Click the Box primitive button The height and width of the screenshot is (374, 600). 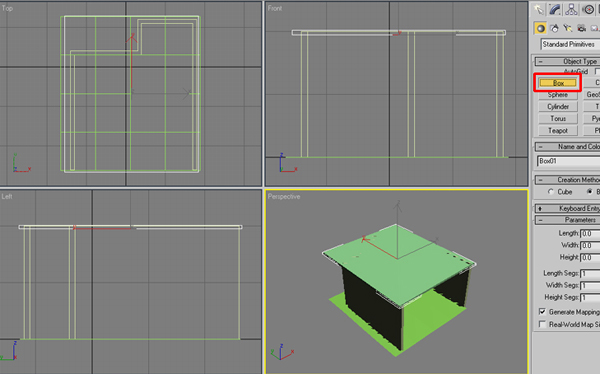[x=558, y=83]
